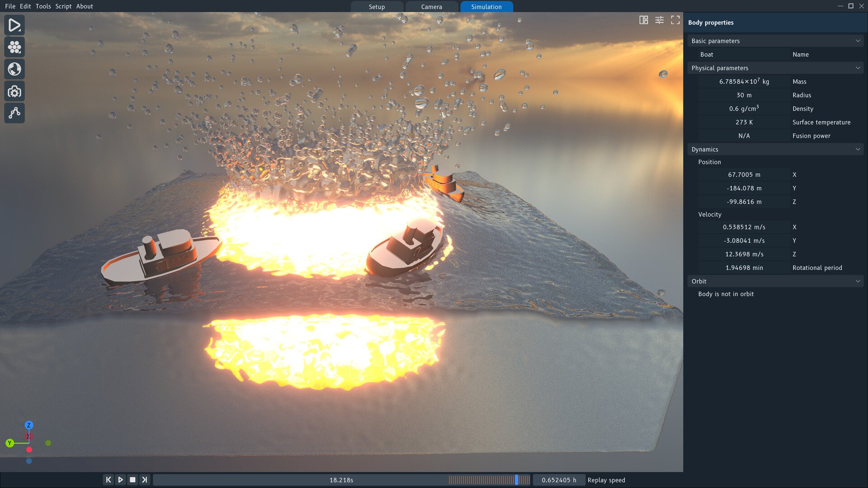Viewport: 868px width, 488px height.
Task: Enter fullscreen view mode
Action: 675,20
